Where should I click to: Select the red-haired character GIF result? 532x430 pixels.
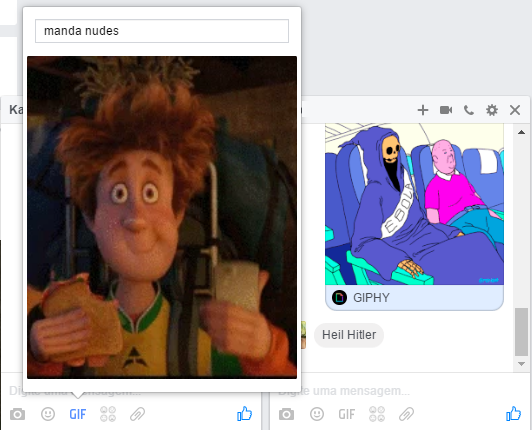(162, 217)
